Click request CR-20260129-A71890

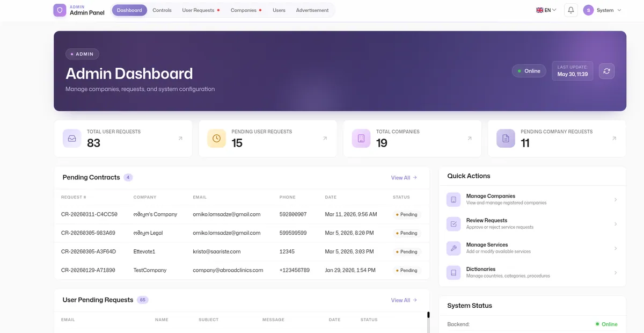pyautogui.click(x=88, y=270)
